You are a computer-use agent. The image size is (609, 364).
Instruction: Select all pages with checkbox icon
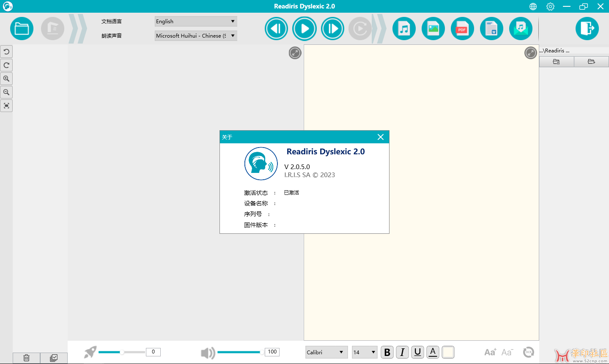pos(54,358)
